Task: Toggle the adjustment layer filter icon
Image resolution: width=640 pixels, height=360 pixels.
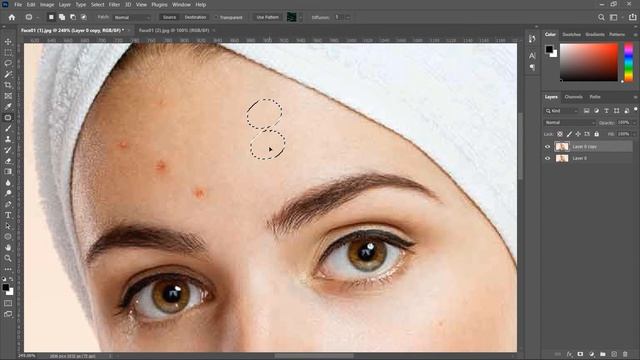Action: 596,111
